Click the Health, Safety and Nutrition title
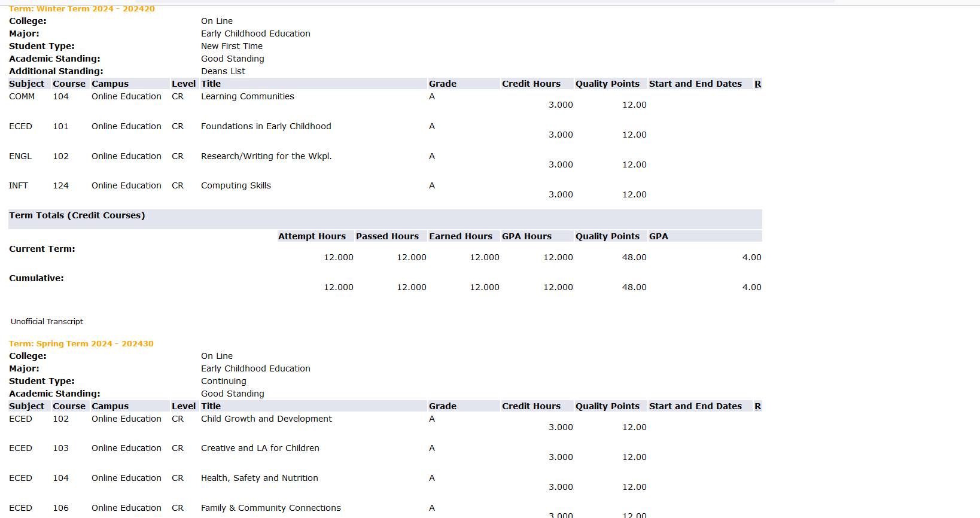This screenshot has height=518, width=980. pos(259,478)
